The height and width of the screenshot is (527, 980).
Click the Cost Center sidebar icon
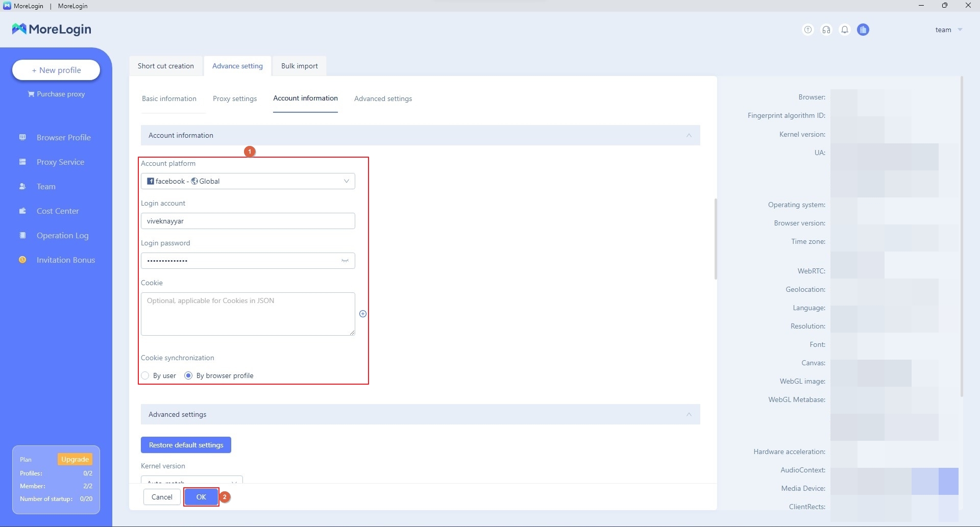(x=22, y=211)
